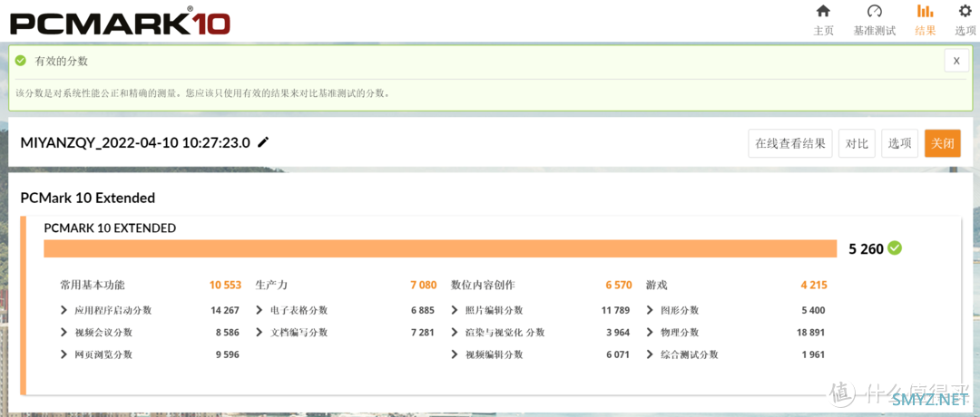Click Digital Content Creation score 6 570
Image resolution: width=980 pixels, height=417 pixels.
[619, 286]
